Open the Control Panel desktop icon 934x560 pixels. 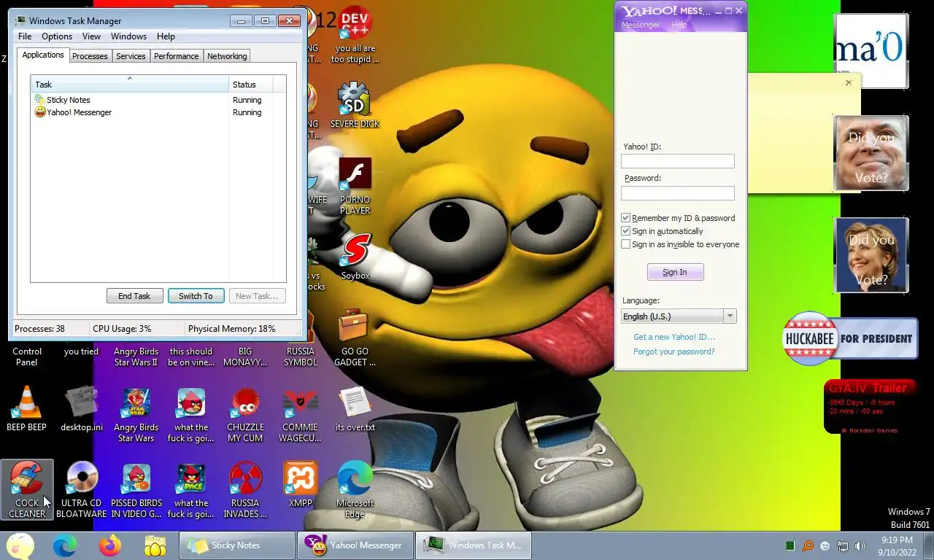pyautogui.click(x=26, y=356)
